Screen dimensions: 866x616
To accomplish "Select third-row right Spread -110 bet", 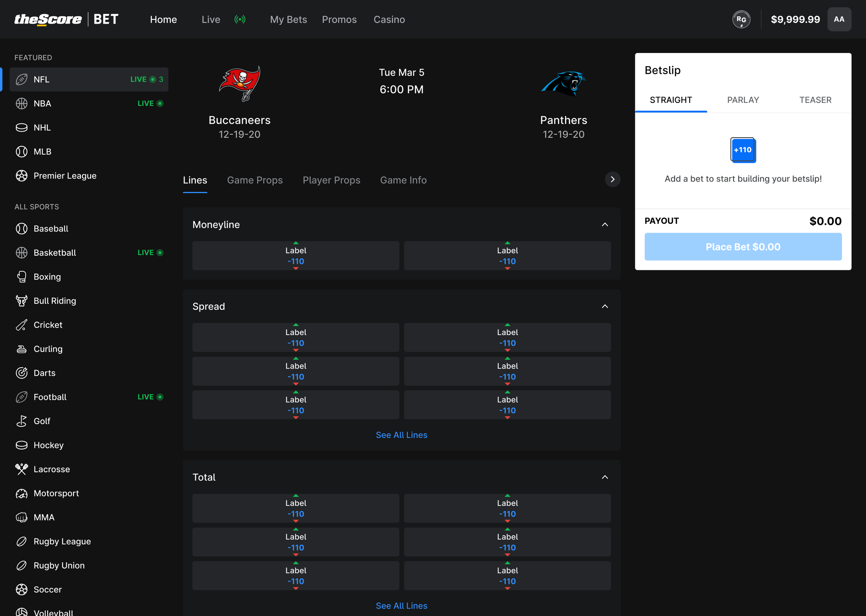I will click(x=507, y=405).
